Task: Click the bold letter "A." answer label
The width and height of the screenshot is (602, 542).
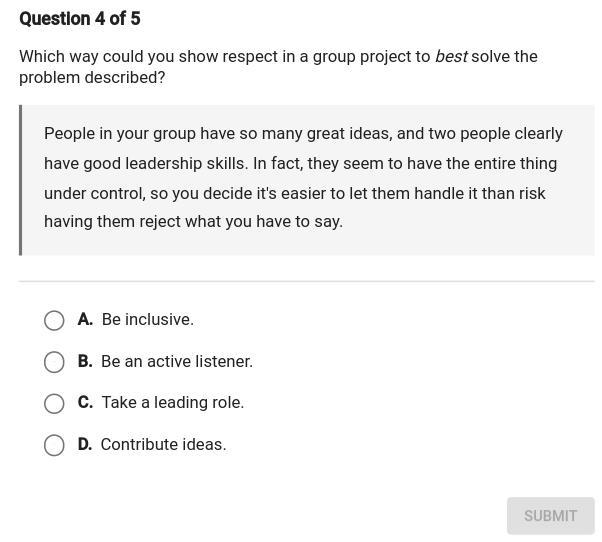Action: tap(85, 320)
